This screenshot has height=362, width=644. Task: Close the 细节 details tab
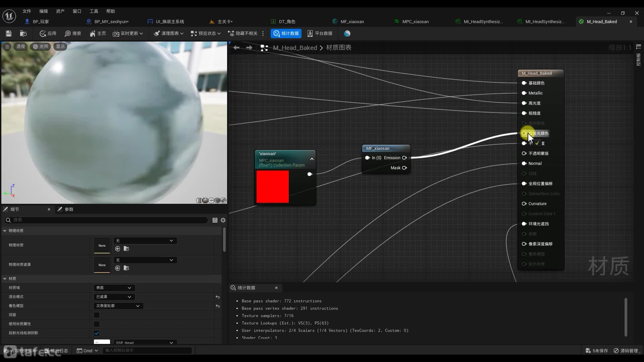(x=49, y=209)
